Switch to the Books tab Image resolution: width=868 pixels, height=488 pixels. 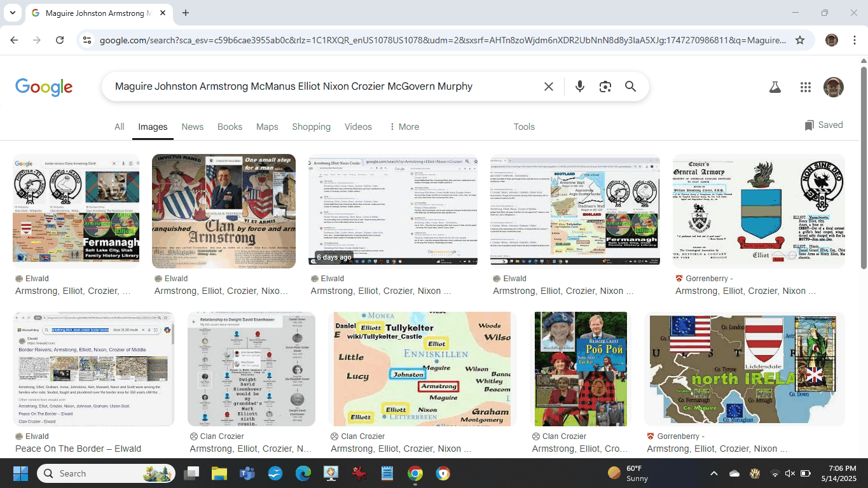(230, 127)
